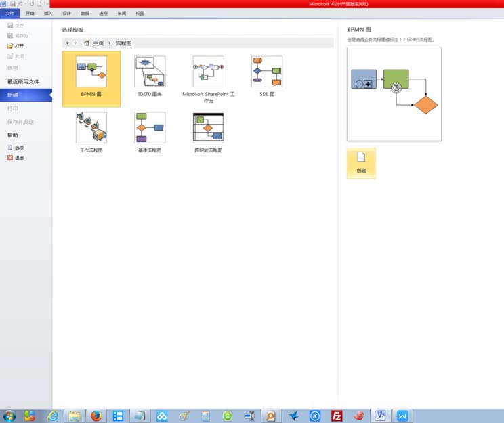
Task: Open the 审阅 ribbon tab
Action: click(121, 13)
